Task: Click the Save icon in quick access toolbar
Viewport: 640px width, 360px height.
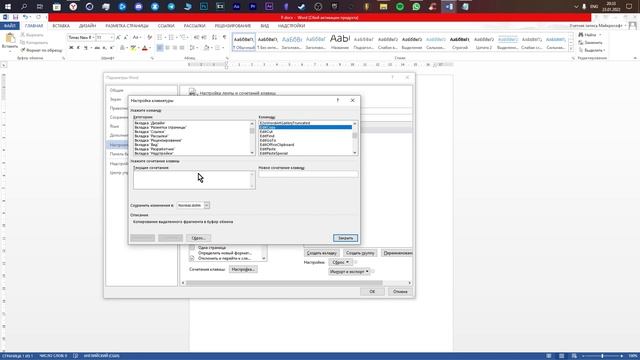Action: click(x=15, y=17)
